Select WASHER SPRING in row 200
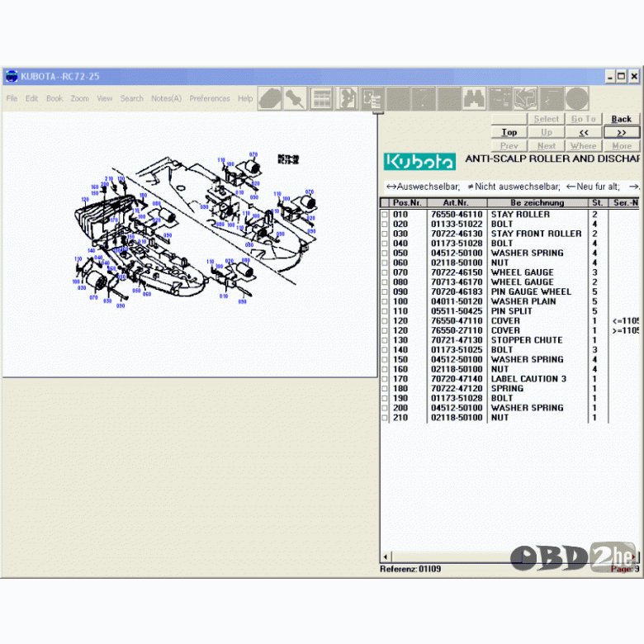The height and width of the screenshot is (644, 644). point(528,408)
